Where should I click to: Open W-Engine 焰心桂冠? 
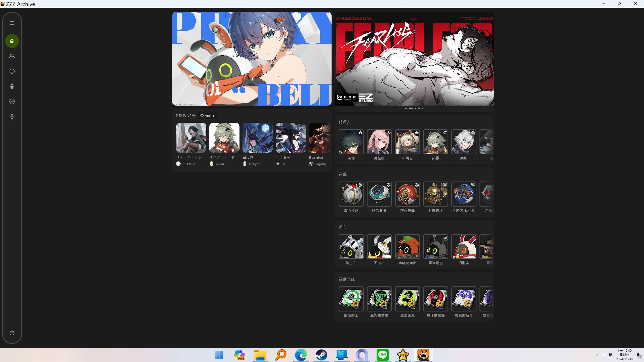(351, 194)
